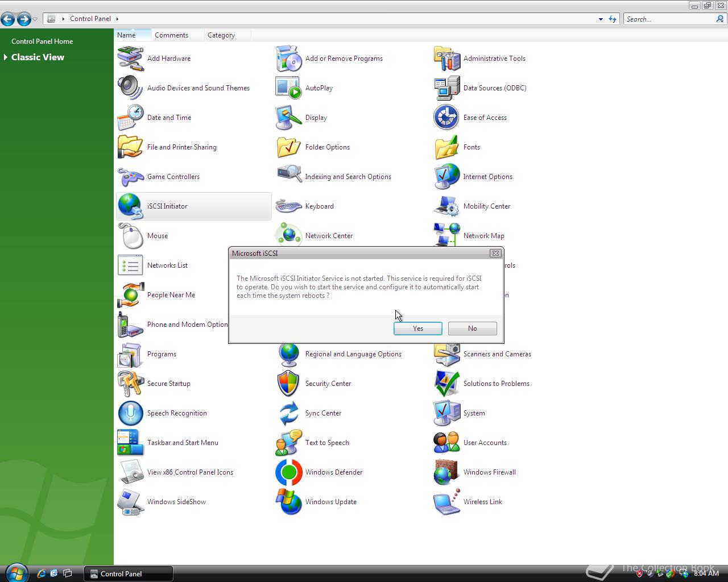Open View x86 Control Panel Icons
Viewport: 728px width, 582px height.
click(x=131, y=472)
